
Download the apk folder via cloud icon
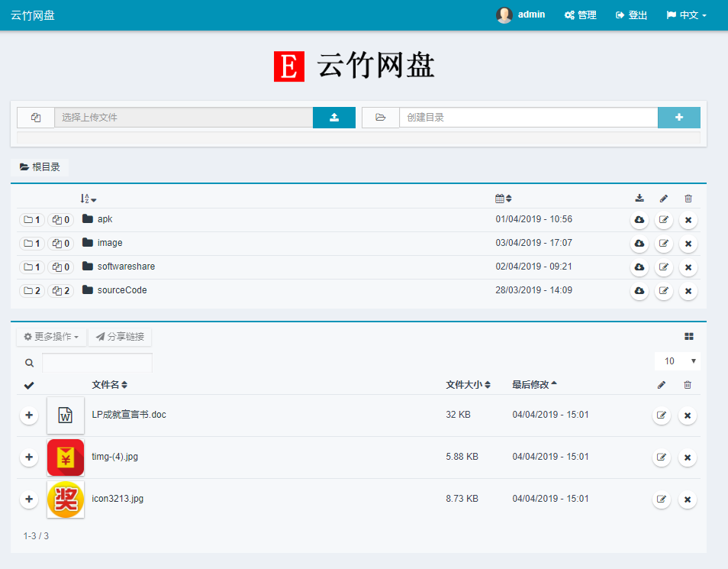coord(639,220)
